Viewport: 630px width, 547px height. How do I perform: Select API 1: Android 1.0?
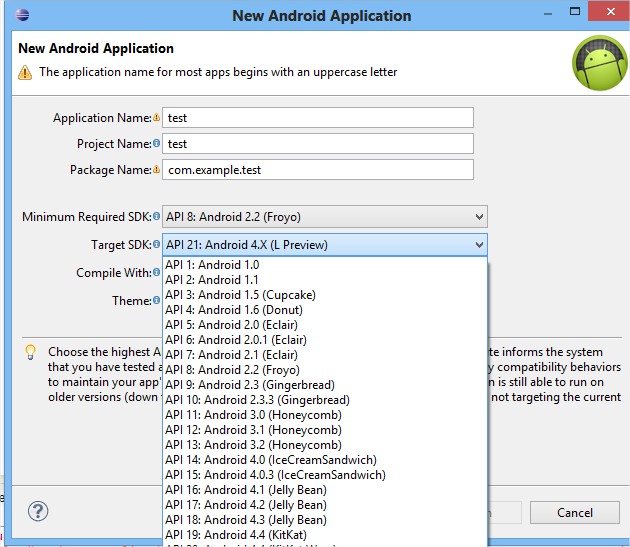(325, 265)
